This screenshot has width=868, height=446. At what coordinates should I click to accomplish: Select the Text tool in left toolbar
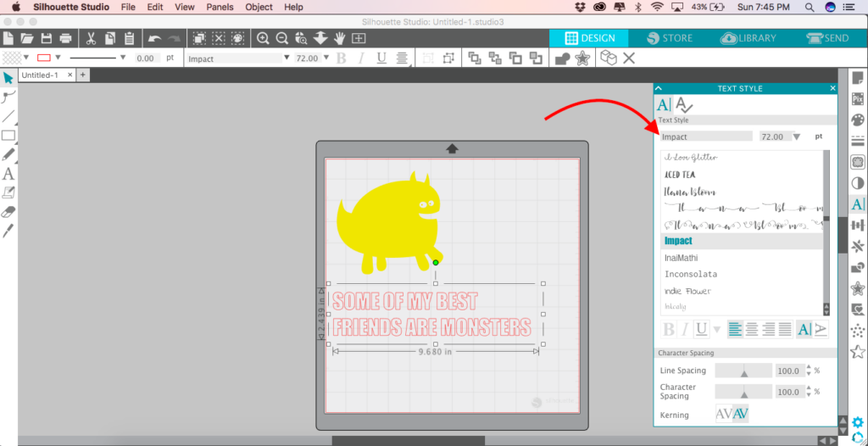click(x=8, y=174)
